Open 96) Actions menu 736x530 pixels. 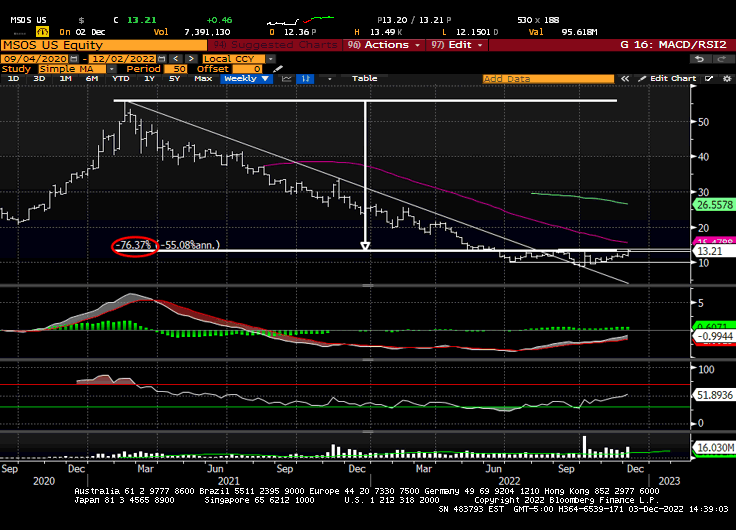point(384,45)
